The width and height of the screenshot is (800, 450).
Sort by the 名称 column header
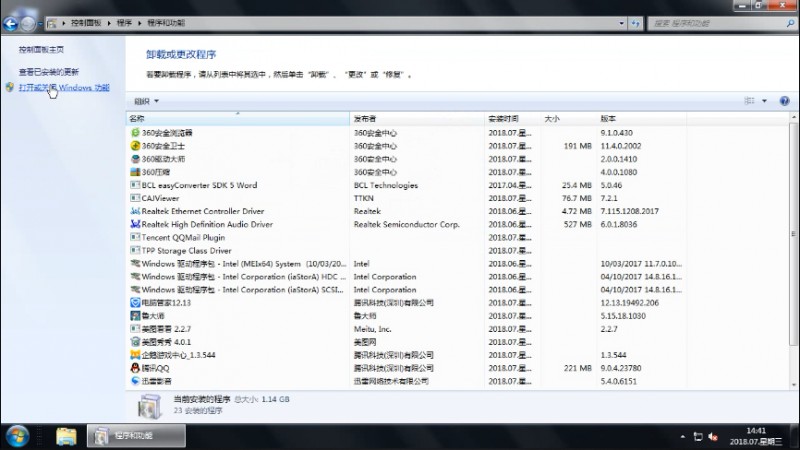tap(238, 118)
